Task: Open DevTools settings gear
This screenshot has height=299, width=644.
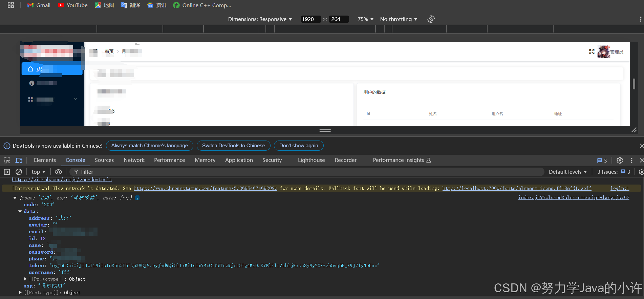Action: pyautogui.click(x=620, y=161)
